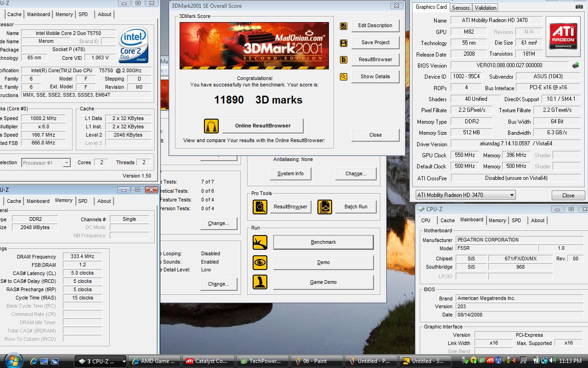Click Change button below Detail Level
Screen dimensions: 588x368
coord(219,284)
